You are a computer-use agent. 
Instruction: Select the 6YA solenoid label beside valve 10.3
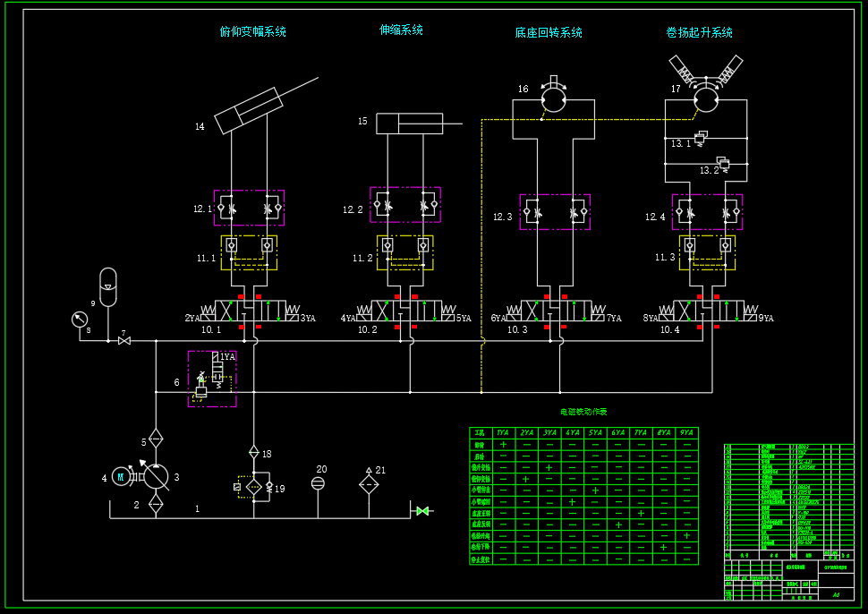pos(498,319)
